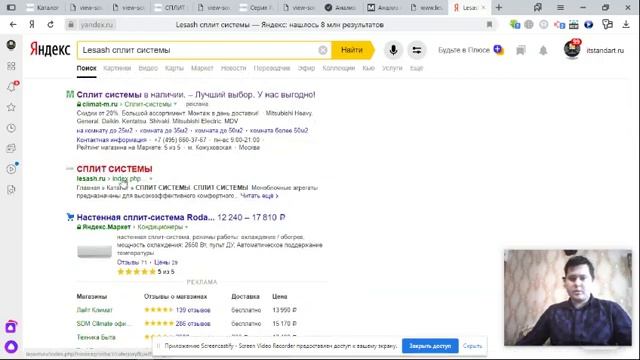Screen dimensions: 640x360
Task: Select the Переводчик search category
Action: point(272,68)
